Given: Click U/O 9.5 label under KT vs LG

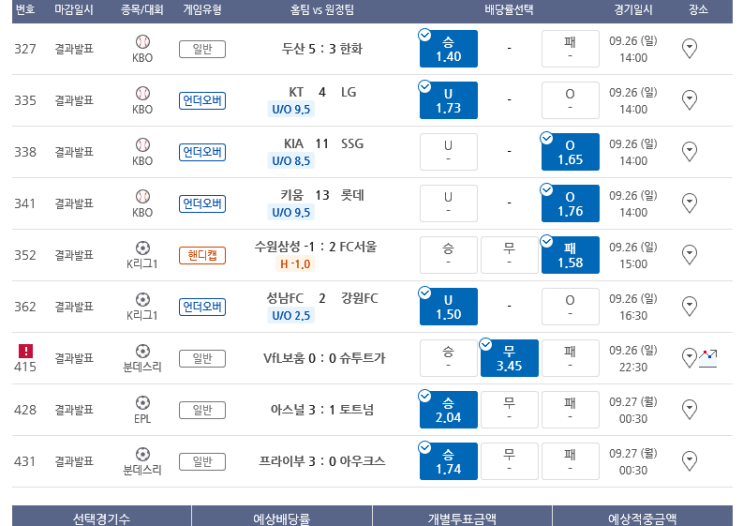Looking at the screenshot, I should click(291, 109).
